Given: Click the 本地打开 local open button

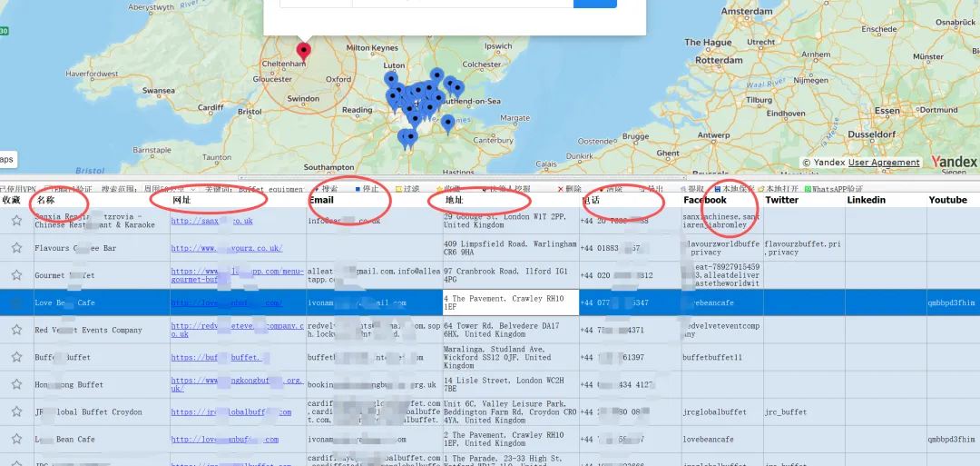Looking at the screenshot, I should 780,188.
